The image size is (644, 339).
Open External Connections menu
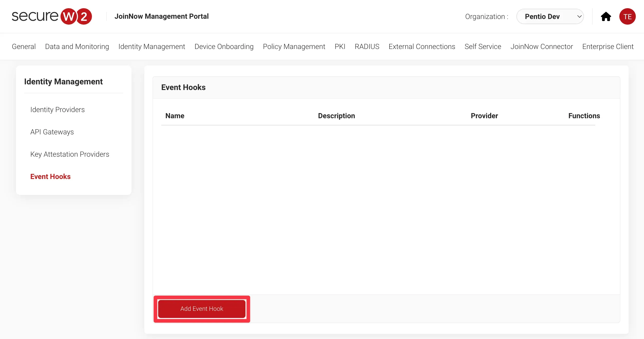(422, 47)
